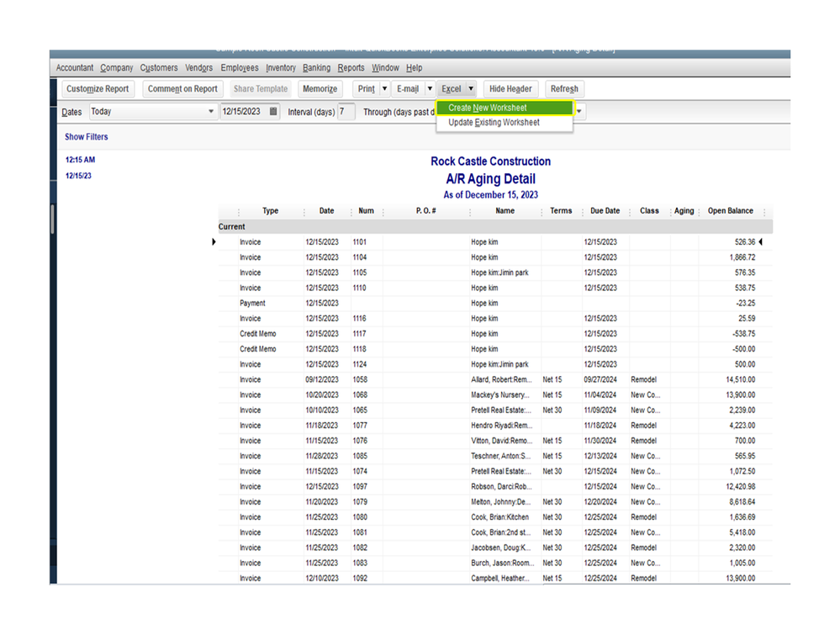
Task: Click the Terms column header
Action: coord(561,211)
